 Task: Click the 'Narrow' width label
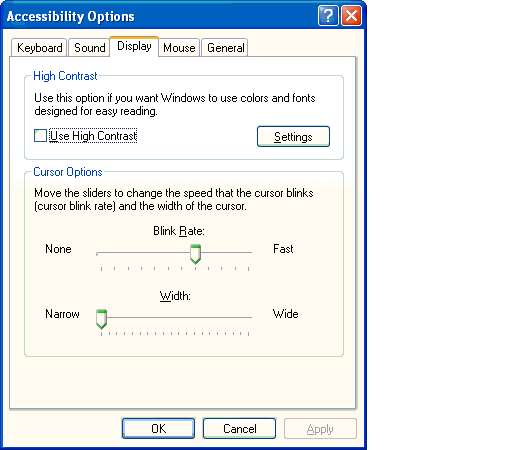pos(62,314)
